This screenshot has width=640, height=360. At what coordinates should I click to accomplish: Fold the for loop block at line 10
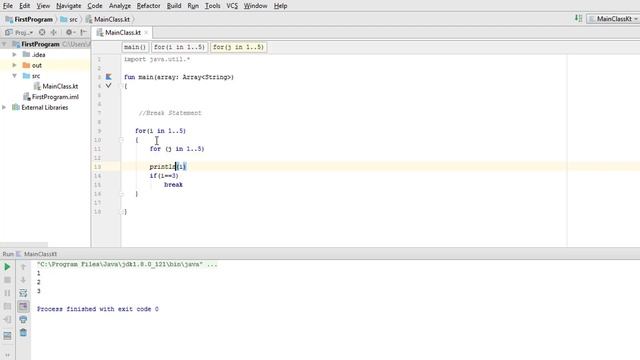[121, 140]
